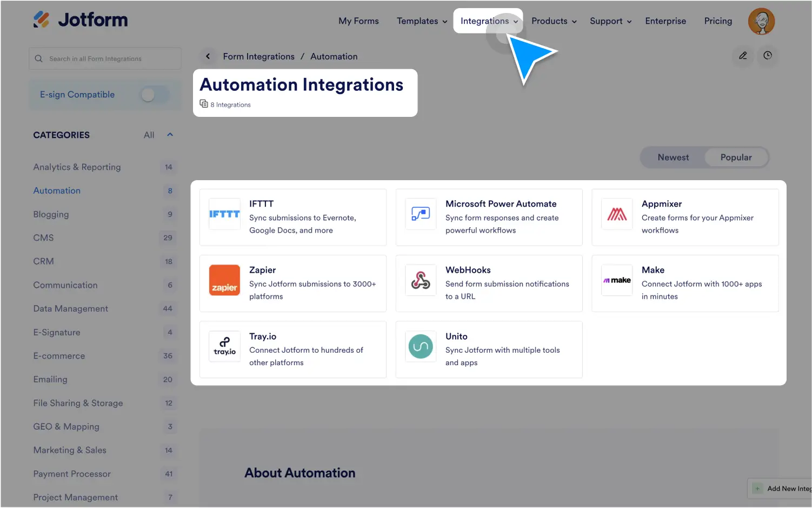The width and height of the screenshot is (812, 508).
Task: Open the Zapier integration tile
Action: [x=292, y=283]
